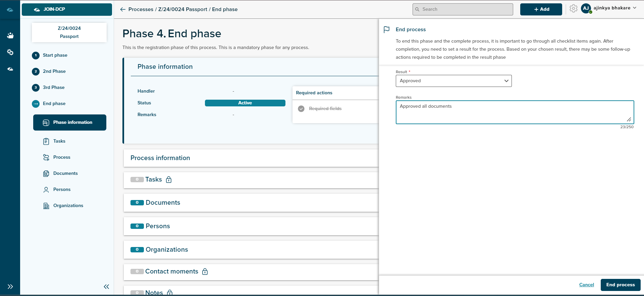Go to the 2nd Phase step
This screenshot has height=296, width=644.
54,71
